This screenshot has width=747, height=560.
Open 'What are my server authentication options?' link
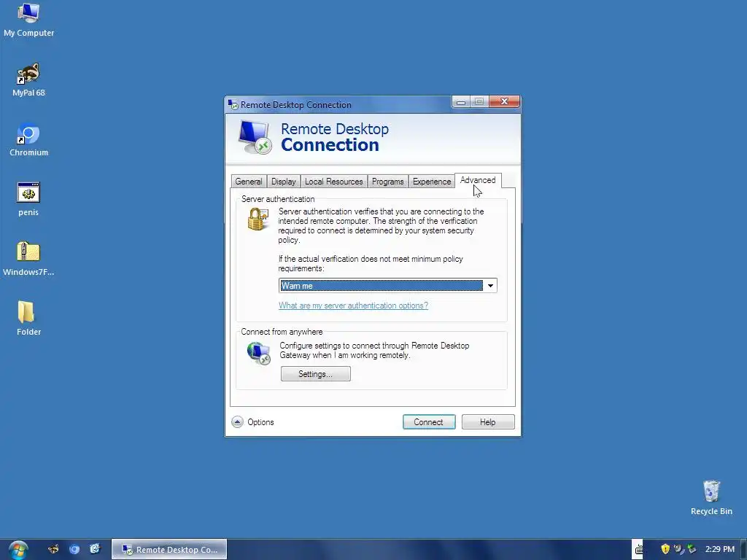pyautogui.click(x=354, y=306)
